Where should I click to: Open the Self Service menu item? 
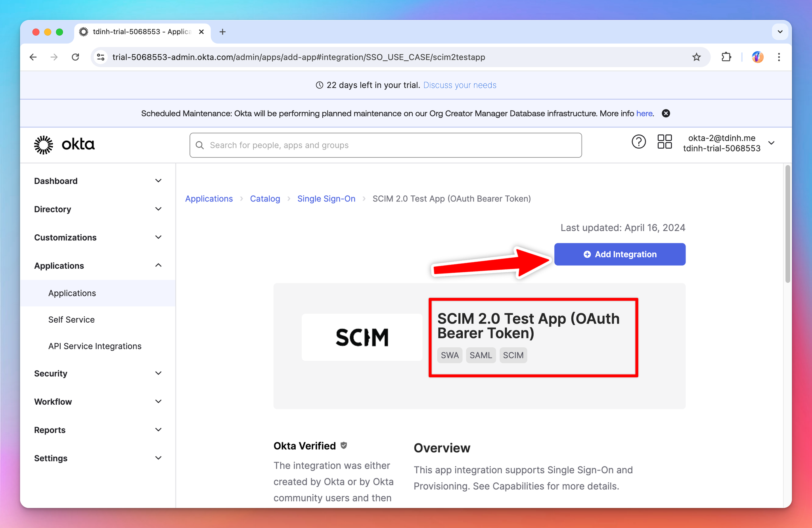click(71, 319)
